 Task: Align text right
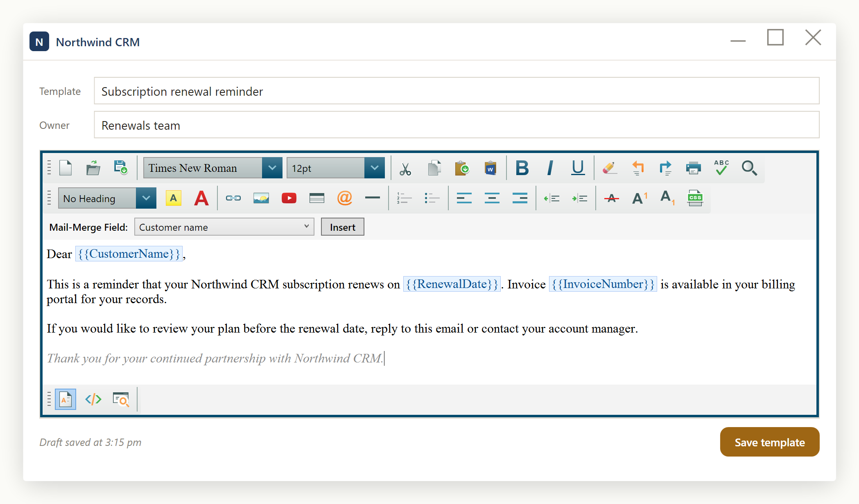pos(520,198)
